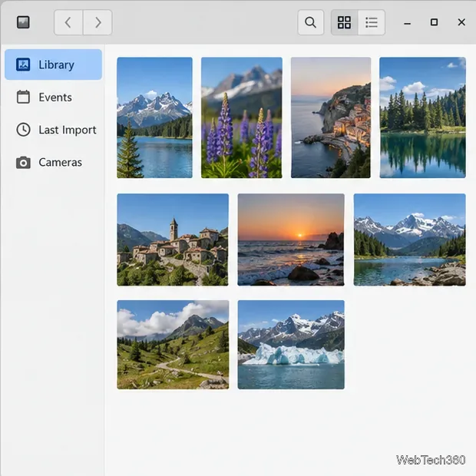Open search with the magnifier icon
The width and height of the screenshot is (476, 476).
(311, 22)
